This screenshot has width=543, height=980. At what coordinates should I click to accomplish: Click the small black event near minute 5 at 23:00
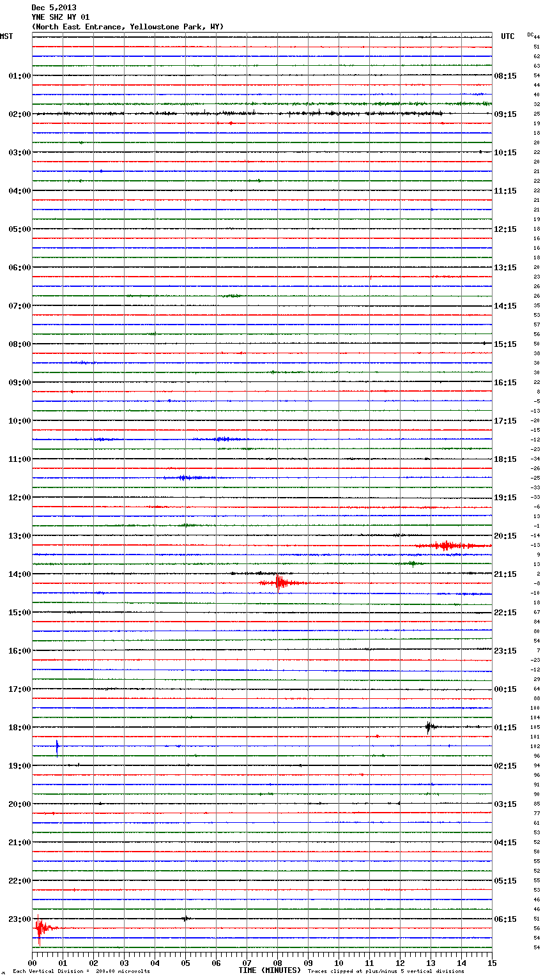click(185, 919)
